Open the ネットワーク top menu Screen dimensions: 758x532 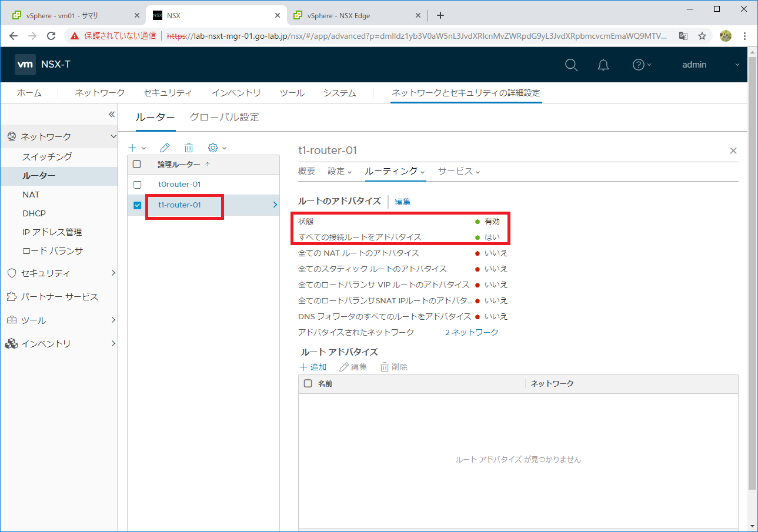(100, 93)
